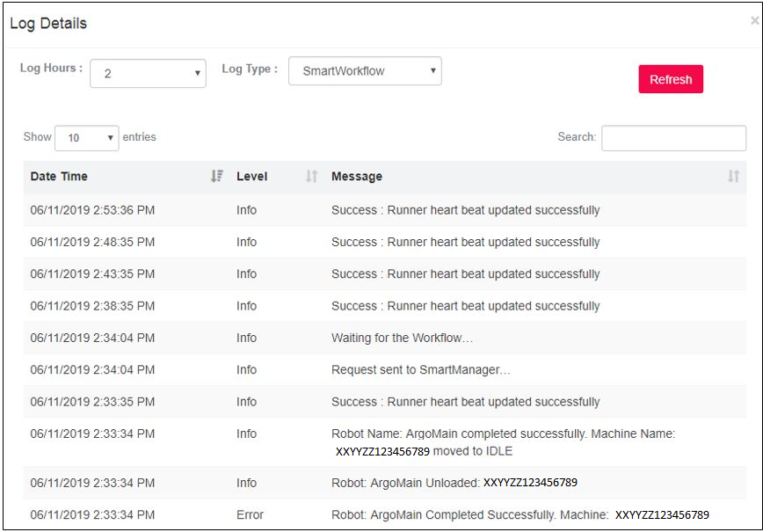This screenshot has height=532, width=763.
Task: Select the Waiting for the Workflow message
Action: click(x=402, y=339)
